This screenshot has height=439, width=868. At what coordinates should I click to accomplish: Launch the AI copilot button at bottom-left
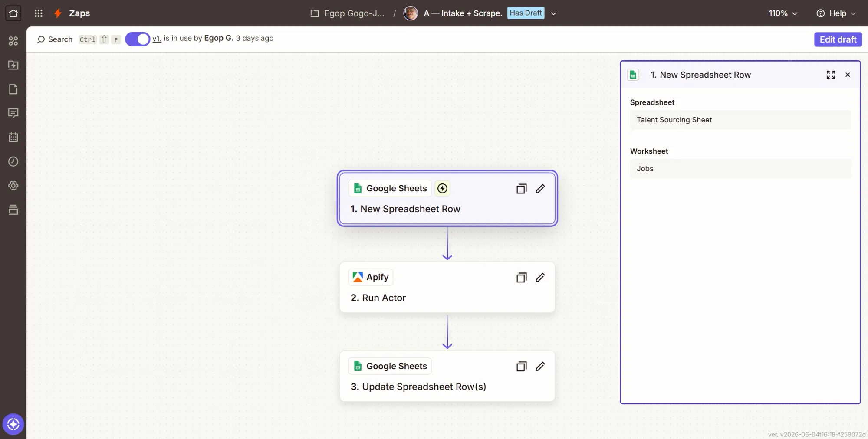coord(13,424)
